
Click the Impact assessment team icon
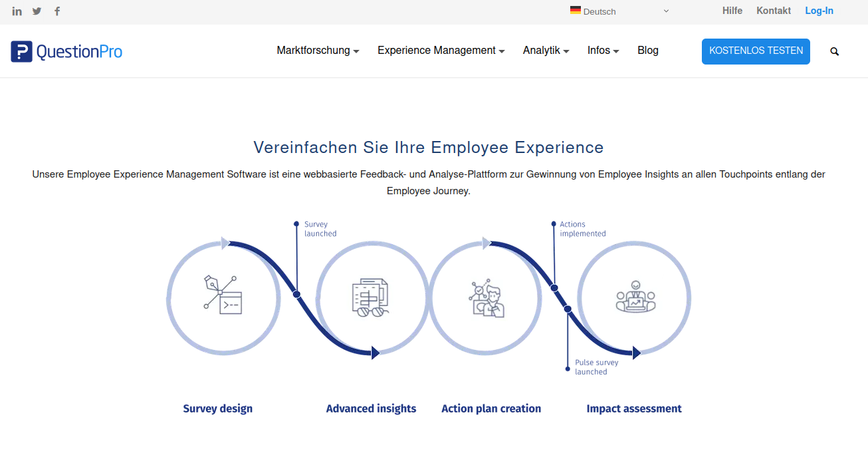(635, 297)
